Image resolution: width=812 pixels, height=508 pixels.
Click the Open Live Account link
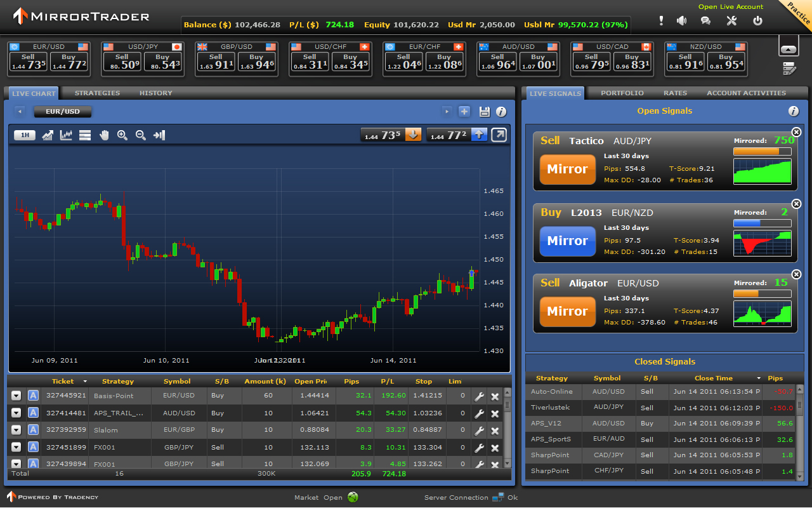tap(731, 7)
